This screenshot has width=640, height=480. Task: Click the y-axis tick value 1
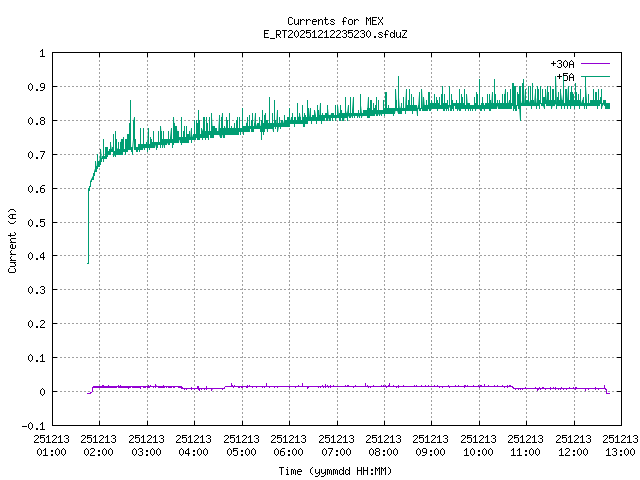(x=41, y=53)
